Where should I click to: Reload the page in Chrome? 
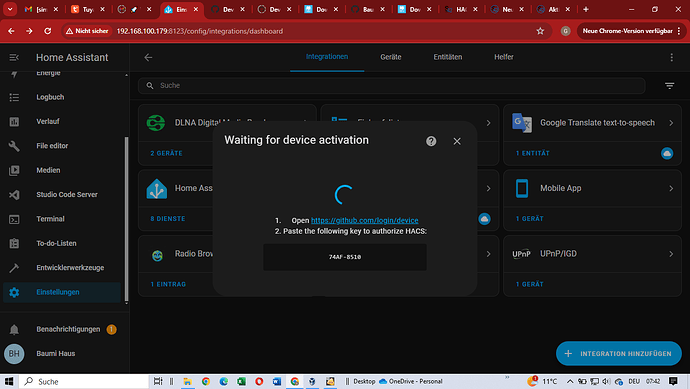(48, 31)
